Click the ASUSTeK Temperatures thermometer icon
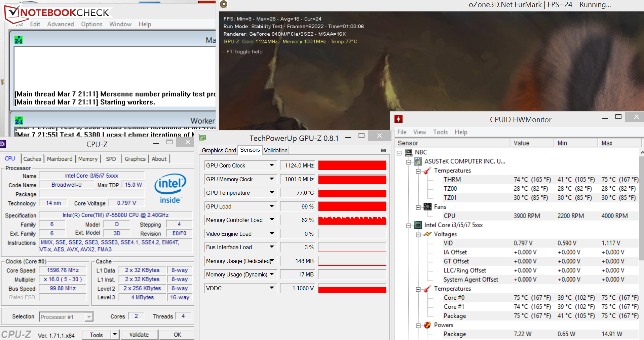644x340 pixels. (x=427, y=171)
